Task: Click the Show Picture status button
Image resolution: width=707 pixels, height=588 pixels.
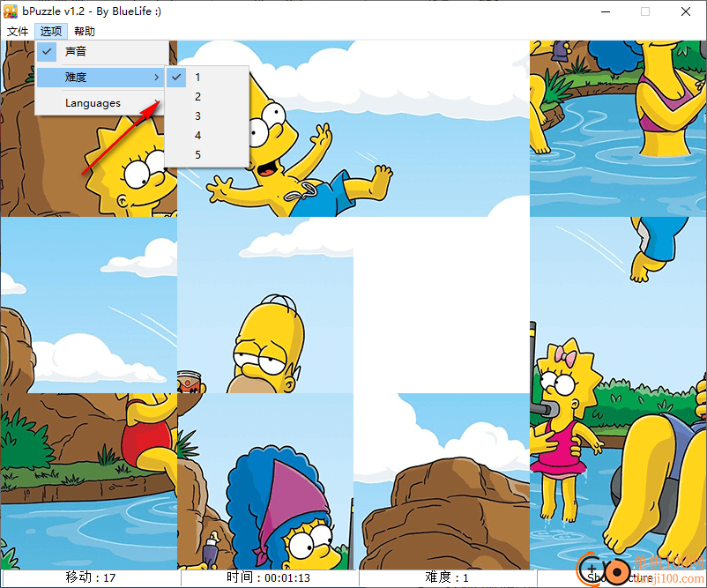Action: click(x=621, y=577)
